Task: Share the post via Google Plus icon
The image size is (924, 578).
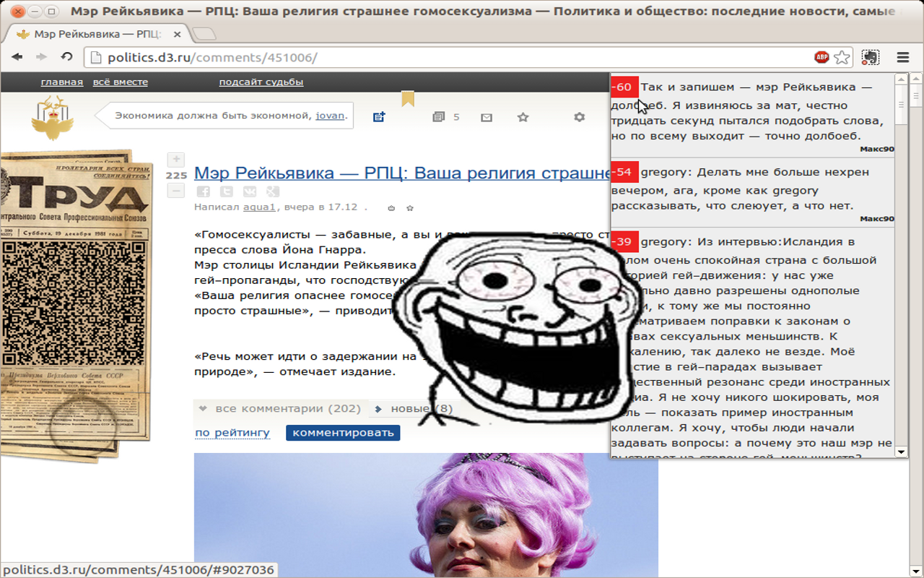Action: coord(273,191)
